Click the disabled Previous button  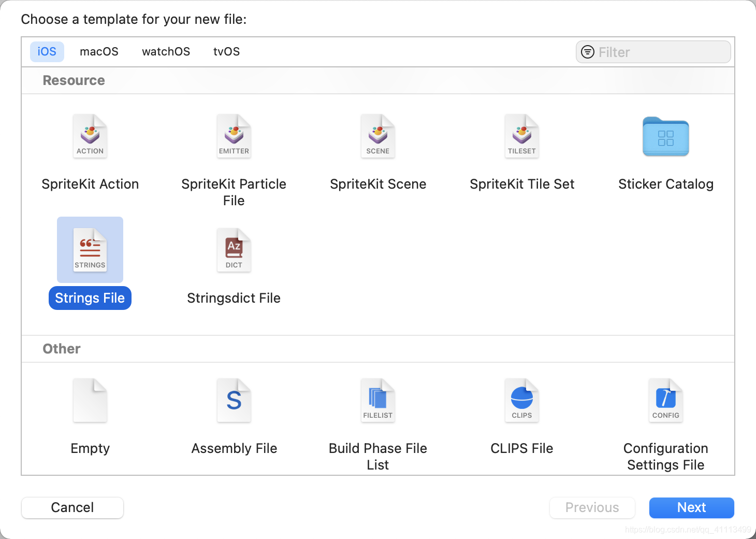592,507
